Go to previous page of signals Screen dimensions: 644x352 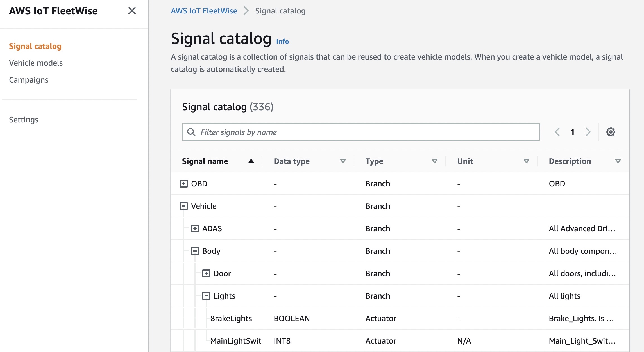[x=557, y=132]
